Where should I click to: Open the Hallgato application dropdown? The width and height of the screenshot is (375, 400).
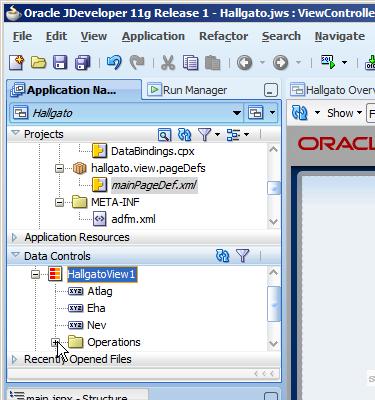tap(237, 113)
